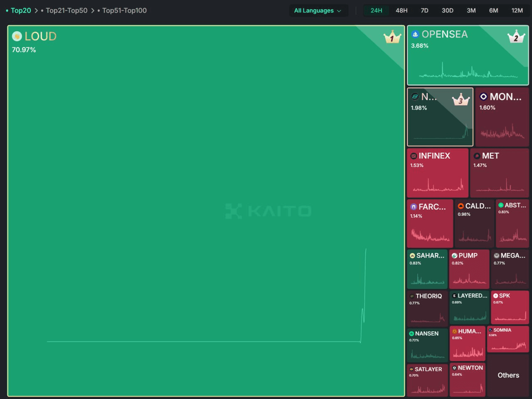Select the 24H time range

coord(377,10)
